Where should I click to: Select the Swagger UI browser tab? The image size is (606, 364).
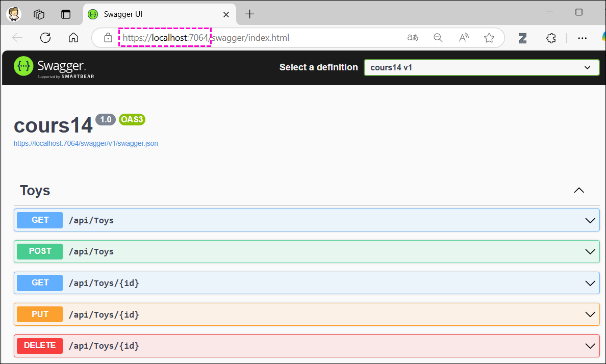pos(153,14)
